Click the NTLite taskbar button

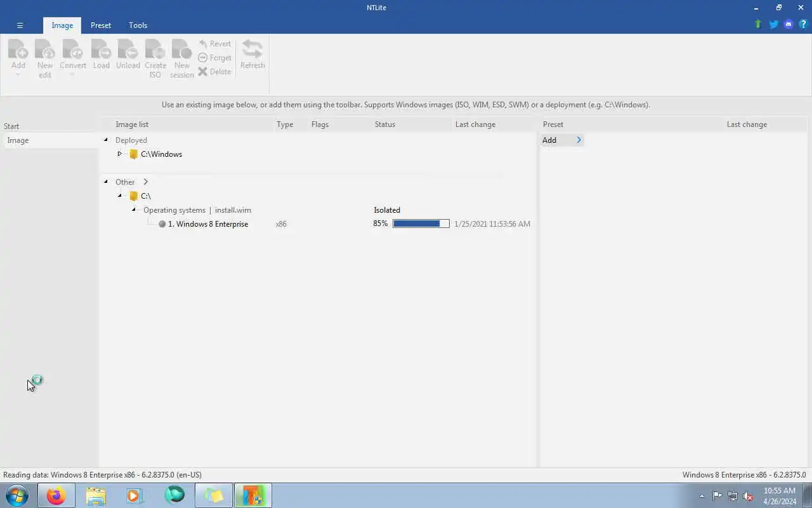[252, 495]
